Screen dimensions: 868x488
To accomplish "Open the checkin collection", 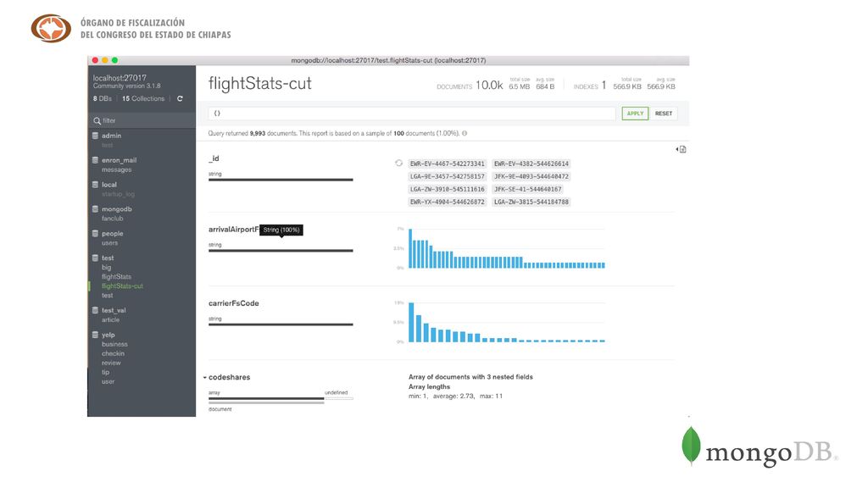I will (x=113, y=353).
